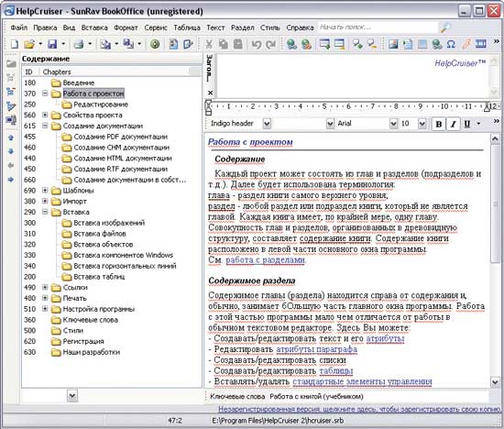This screenshot has width=504, height=429.
Task: Click the right indent marker on ruler
Action: pyautogui.click(x=488, y=106)
